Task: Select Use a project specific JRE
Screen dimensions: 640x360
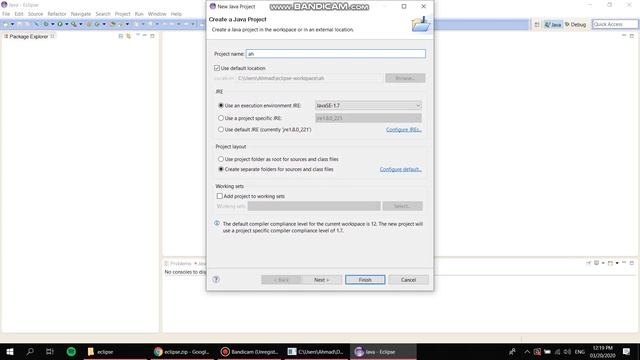Action: [221, 118]
